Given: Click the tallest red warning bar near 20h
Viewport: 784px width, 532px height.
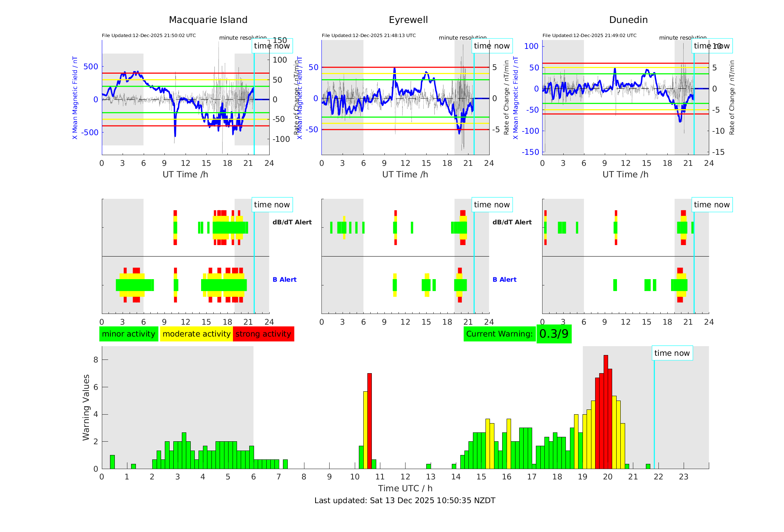Looking at the screenshot, I should click(606, 411).
